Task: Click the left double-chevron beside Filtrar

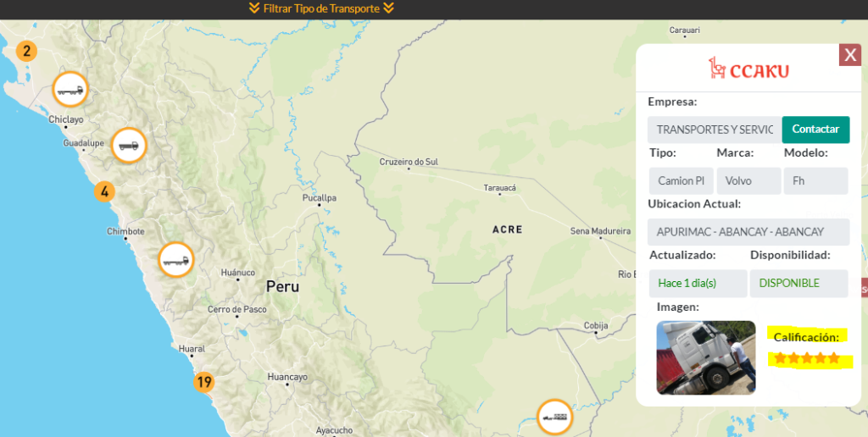Action: pyautogui.click(x=253, y=8)
